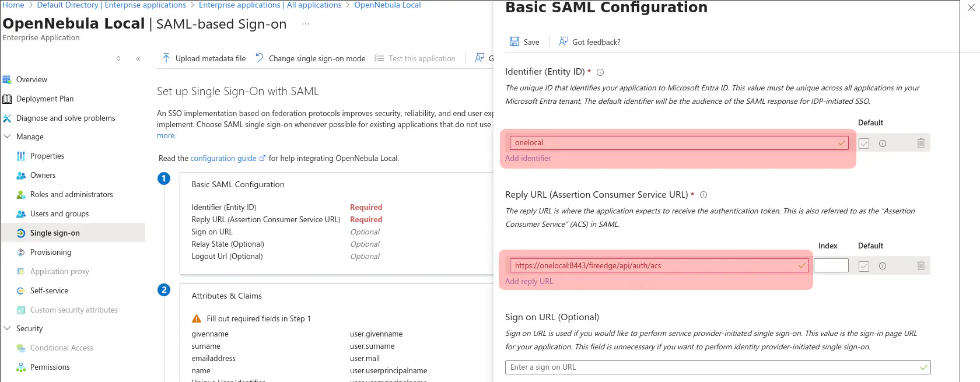Image resolution: width=980 pixels, height=382 pixels.
Task: Click Enter a sign on URL field
Action: pyautogui.click(x=718, y=367)
